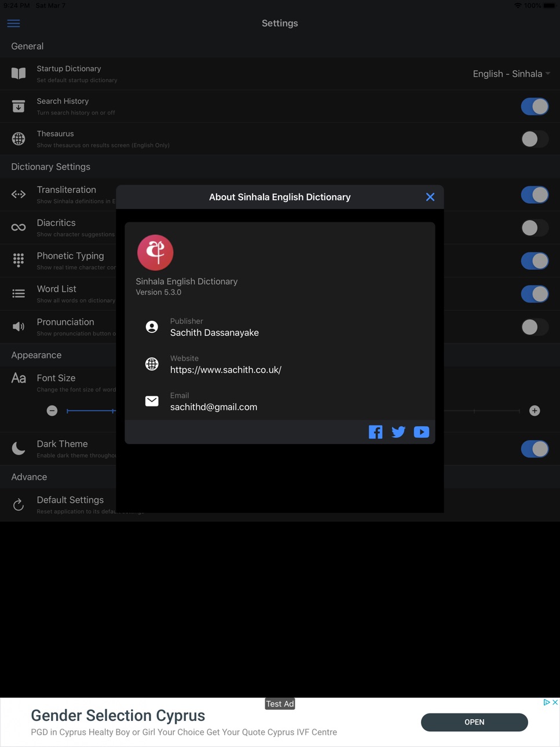This screenshot has width=560, height=747.
Task: Toggle the Transliteration switch
Action: 535,195
